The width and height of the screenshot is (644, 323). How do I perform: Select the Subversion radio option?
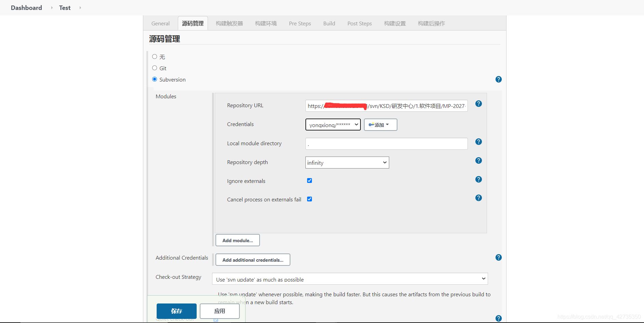tap(155, 79)
